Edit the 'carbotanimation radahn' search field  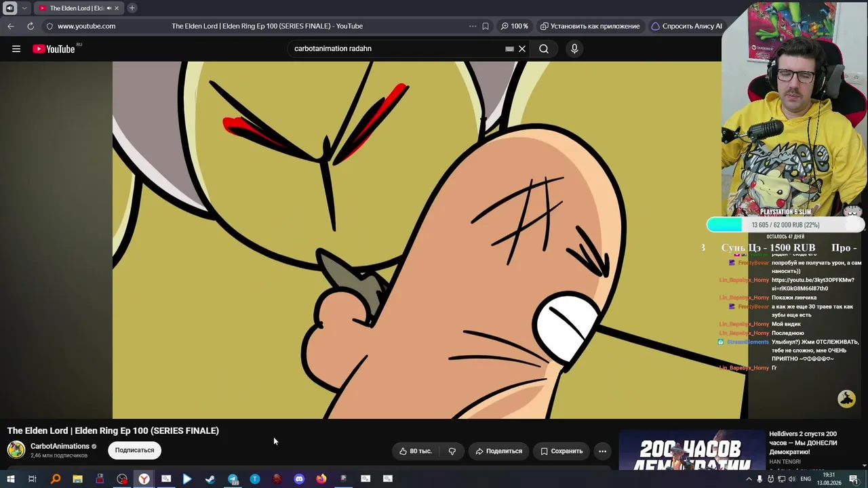(x=397, y=49)
